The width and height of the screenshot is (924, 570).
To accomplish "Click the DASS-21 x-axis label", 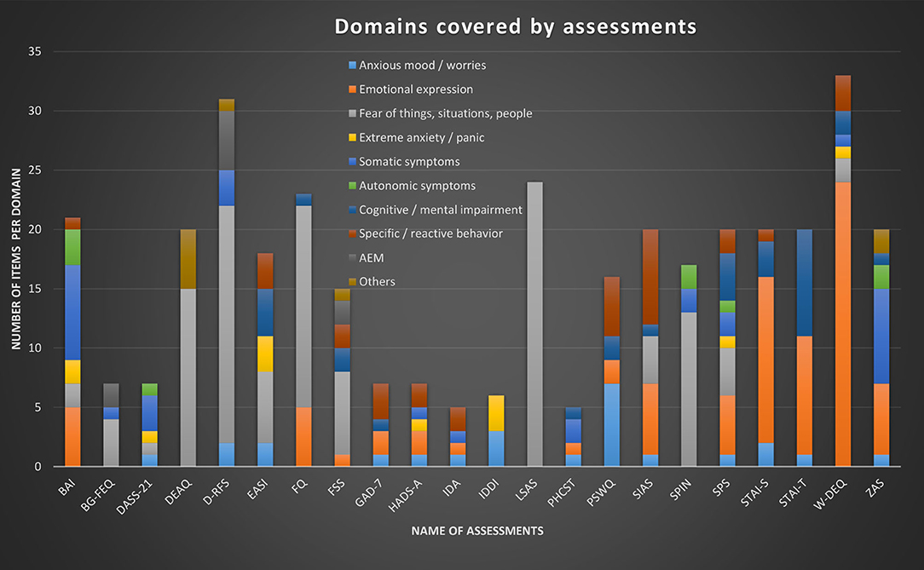I will 135,497.
